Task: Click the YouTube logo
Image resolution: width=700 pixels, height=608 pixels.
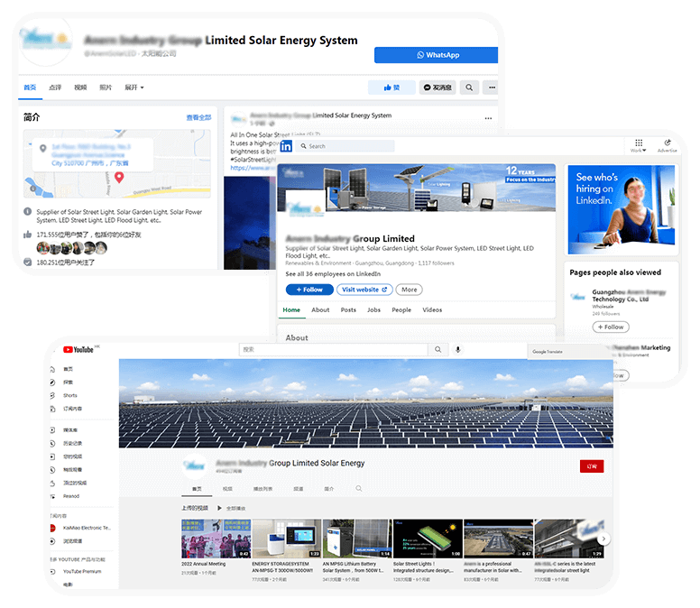Action: [78, 349]
